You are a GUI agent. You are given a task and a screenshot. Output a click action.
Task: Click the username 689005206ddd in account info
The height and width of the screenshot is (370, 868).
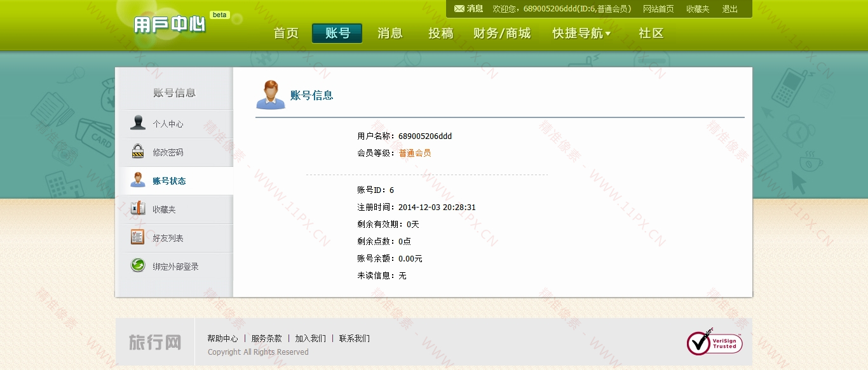(425, 136)
